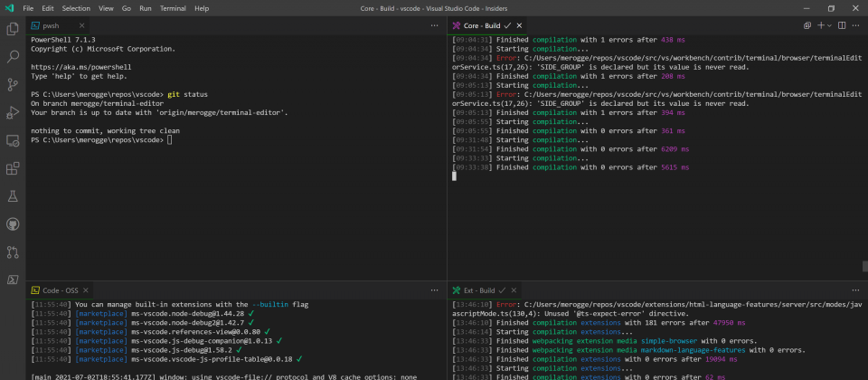Open javascriptMode.ts path in 13:46:10 error
Screen dimensions: 868x380
(x=656, y=309)
